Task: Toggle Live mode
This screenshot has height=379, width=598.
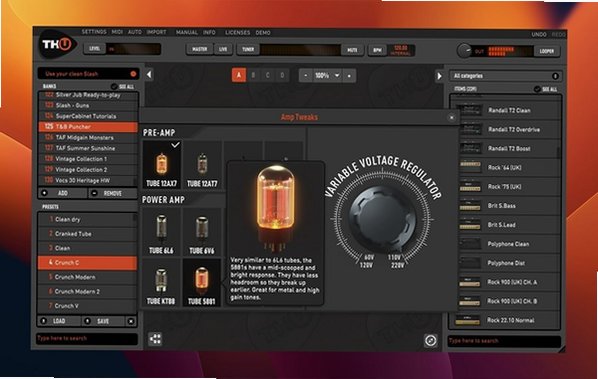Action: pyautogui.click(x=223, y=49)
